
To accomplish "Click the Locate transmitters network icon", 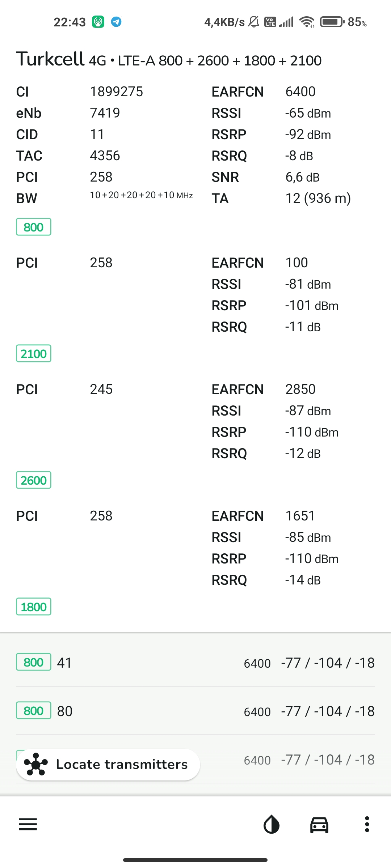I will pos(35,764).
